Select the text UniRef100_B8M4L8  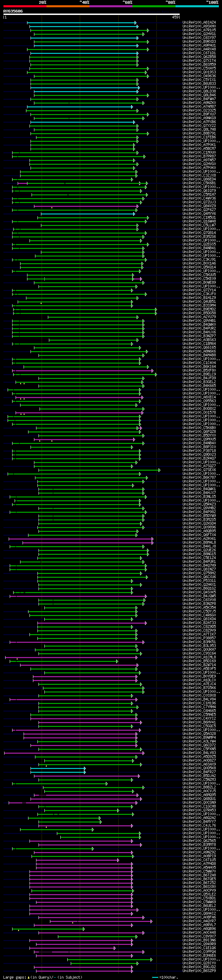(x=199, y=543)
